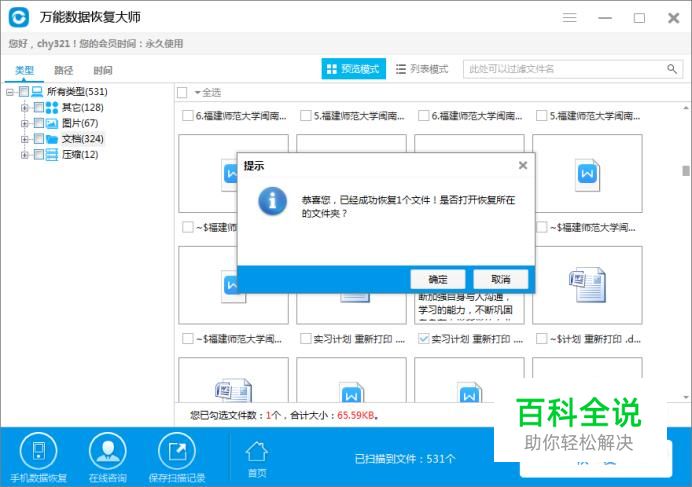Click the info icon in the dialog
The image size is (692, 487).
pyautogui.click(x=272, y=201)
